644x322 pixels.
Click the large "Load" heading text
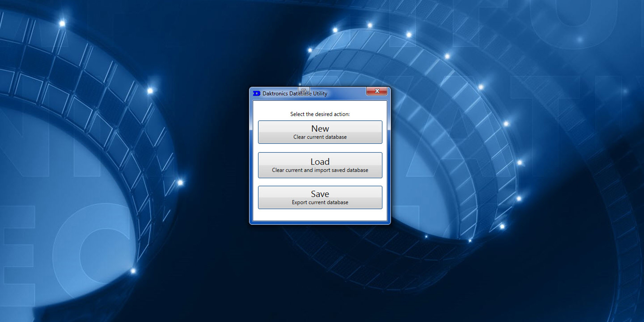(320, 161)
